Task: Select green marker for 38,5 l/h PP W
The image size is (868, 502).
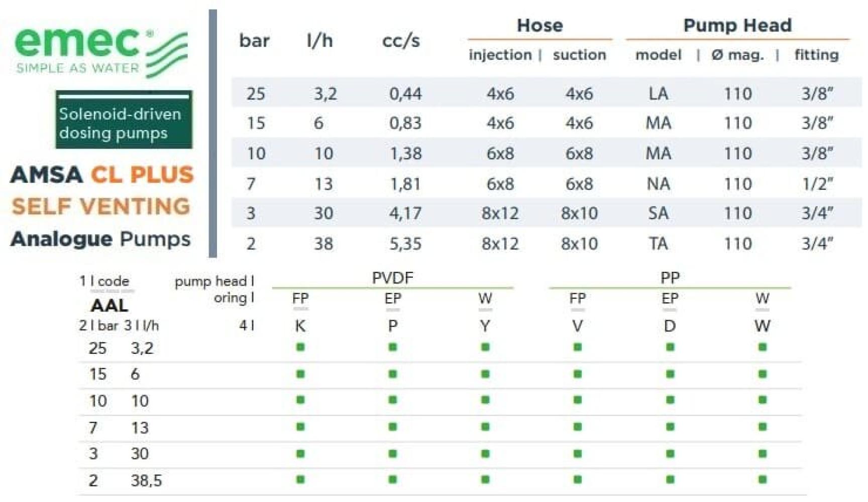Action: pos(763,480)
